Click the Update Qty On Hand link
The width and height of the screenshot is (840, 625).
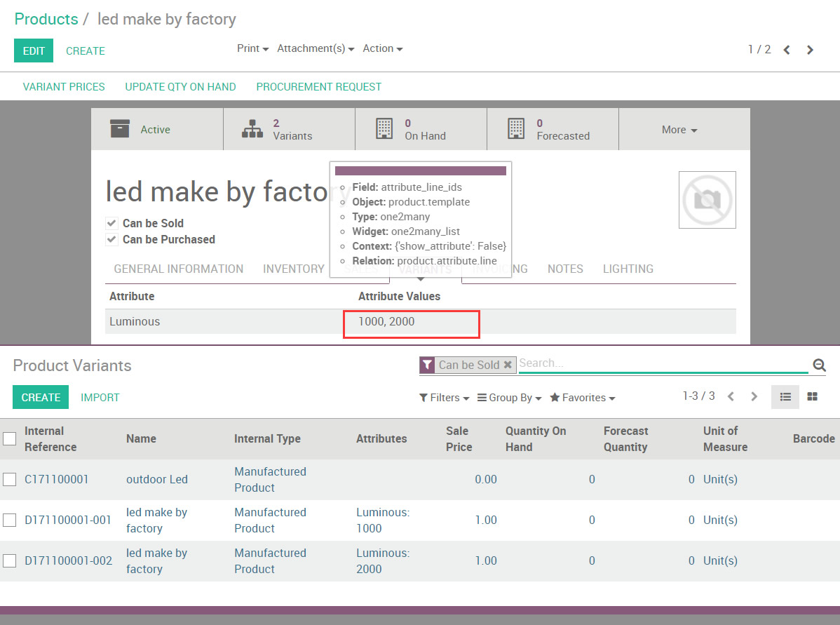pyautogui.click(x=180, y=87)
